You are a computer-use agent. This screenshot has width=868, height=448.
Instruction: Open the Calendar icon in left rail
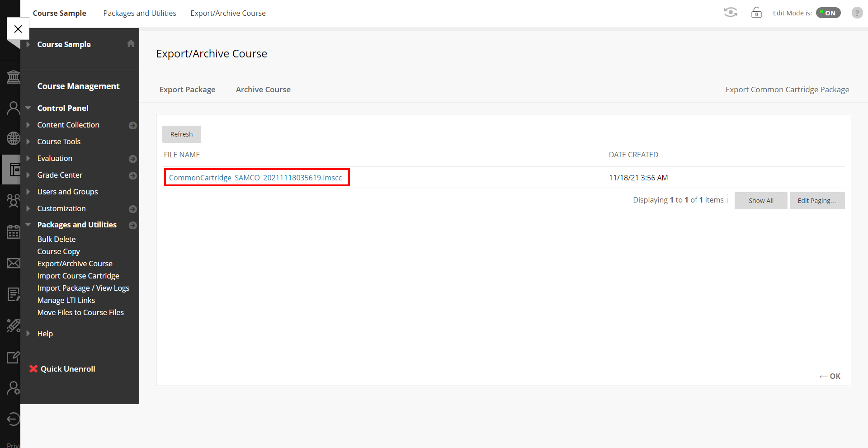click(13, 232)
